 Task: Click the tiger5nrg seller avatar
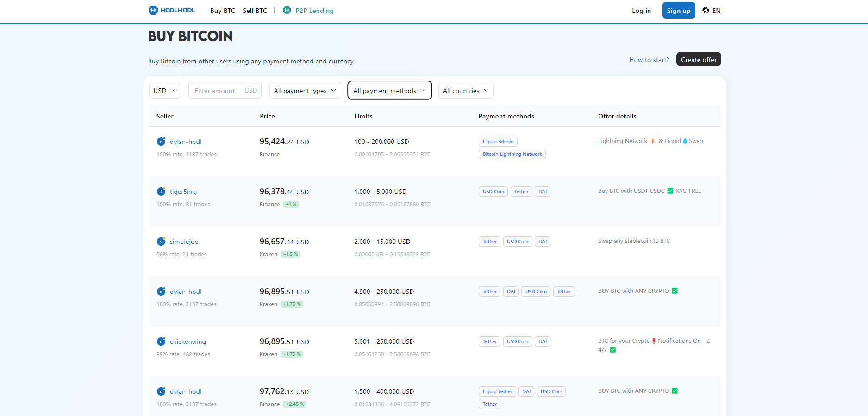tap(161, 192)
